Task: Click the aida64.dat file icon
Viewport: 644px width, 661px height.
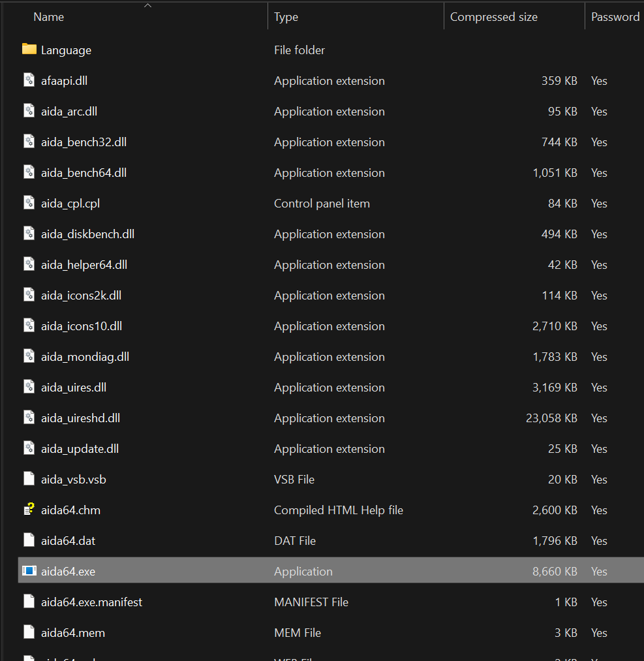Action: coord(29,540)
